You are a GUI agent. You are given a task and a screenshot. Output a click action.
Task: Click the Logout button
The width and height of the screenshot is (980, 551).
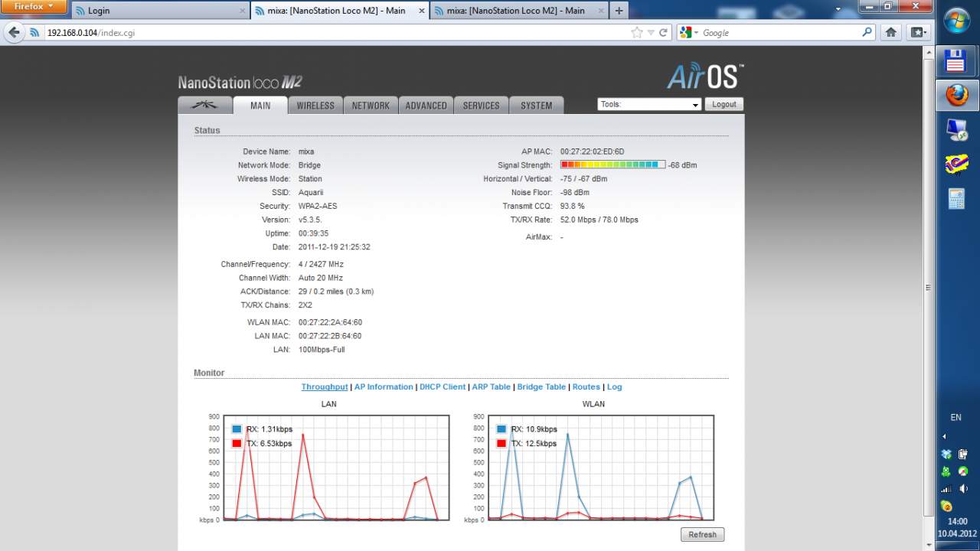point(724,104)
